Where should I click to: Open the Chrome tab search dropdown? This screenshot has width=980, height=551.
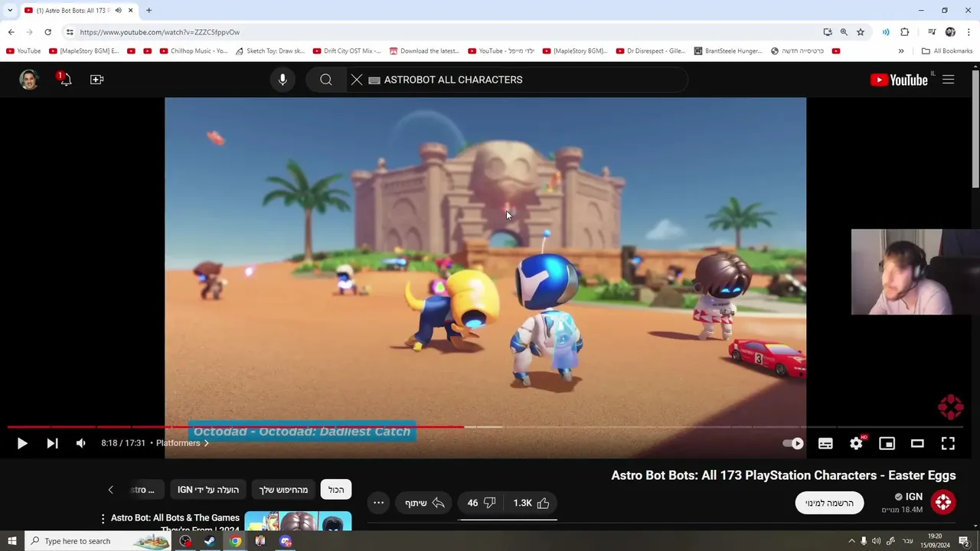tap(10, 10)
